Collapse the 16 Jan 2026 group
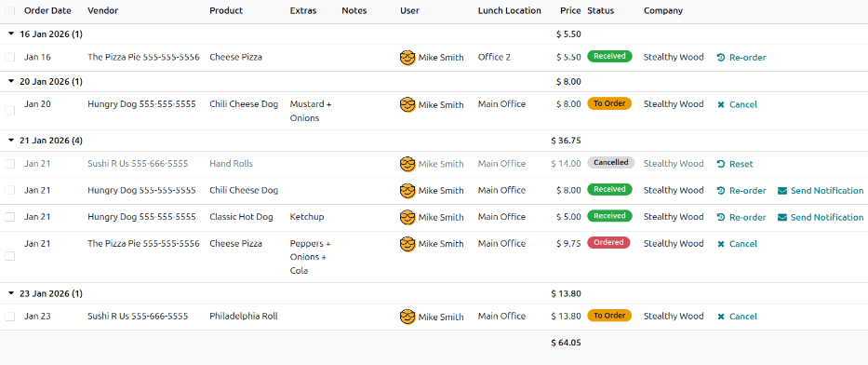Screen dimensions: 868x365 [10, 34]
